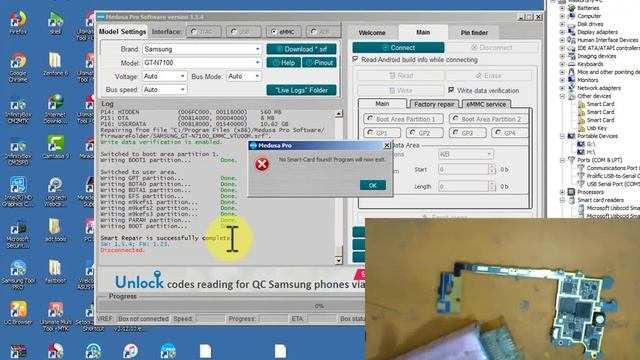Open the Bus speed dropdown
The image size is (640, 360).
(164, 89)
